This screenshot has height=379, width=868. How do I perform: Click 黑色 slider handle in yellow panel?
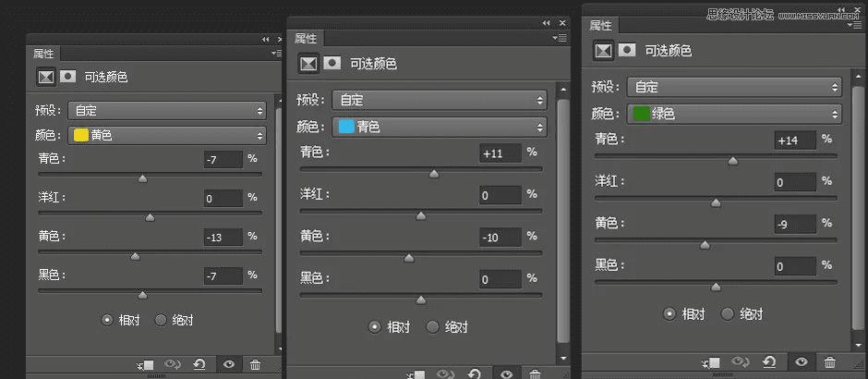point(142,295)
